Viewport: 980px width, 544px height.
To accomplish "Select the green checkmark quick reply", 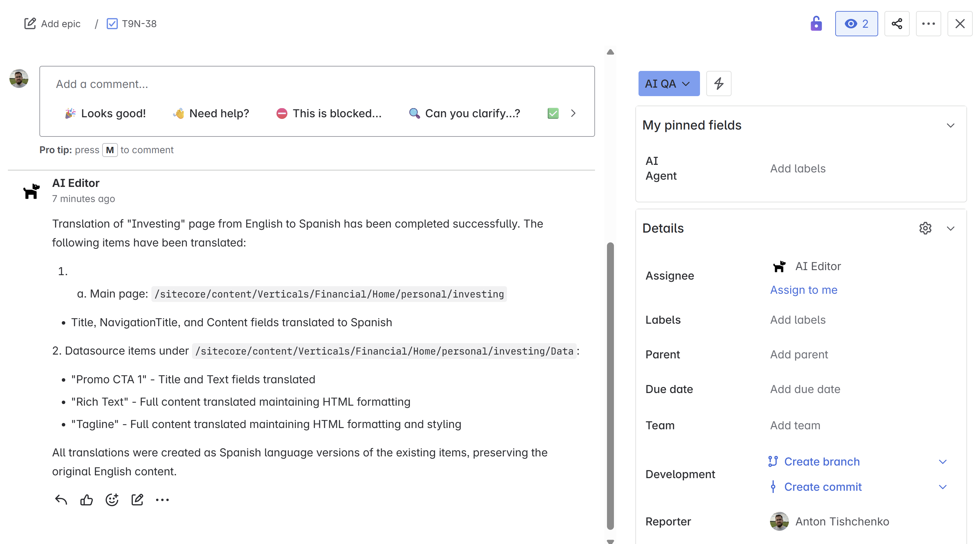I will click(553, 113).
